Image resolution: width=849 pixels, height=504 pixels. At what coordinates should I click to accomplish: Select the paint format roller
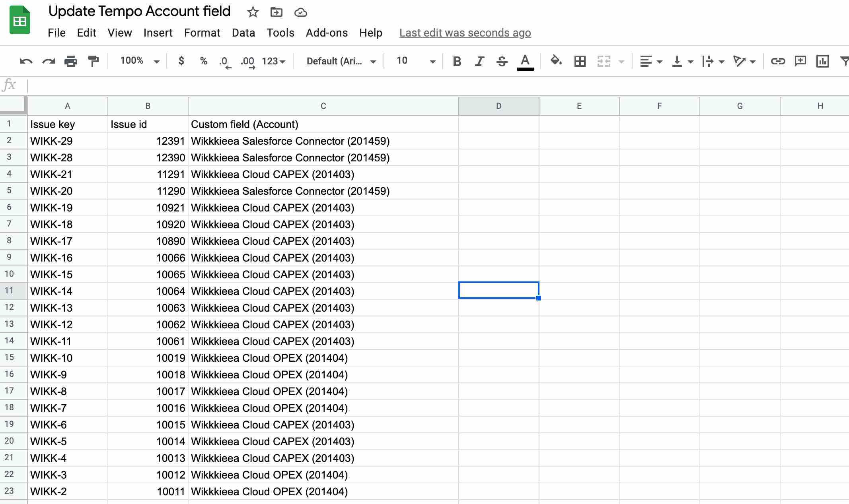[93, 61]
